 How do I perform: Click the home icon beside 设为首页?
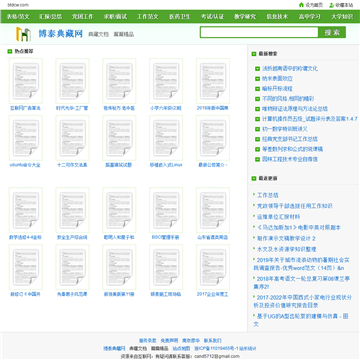tap(301, 5)
